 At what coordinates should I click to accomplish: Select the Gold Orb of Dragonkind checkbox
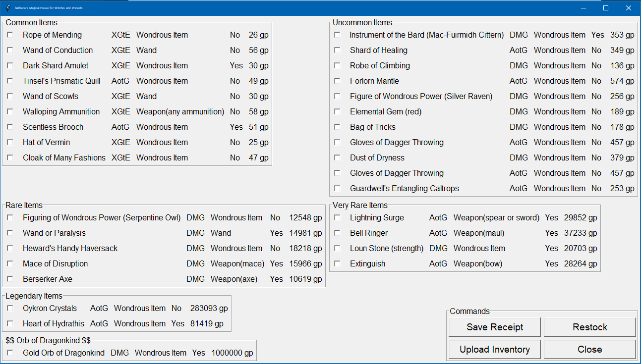pyautogui.click(x=10, y=353)
